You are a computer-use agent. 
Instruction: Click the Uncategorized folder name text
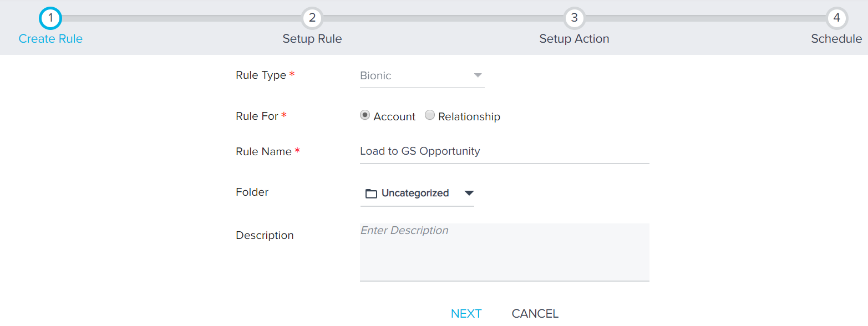pyautogui.click(x=415, y=193)
